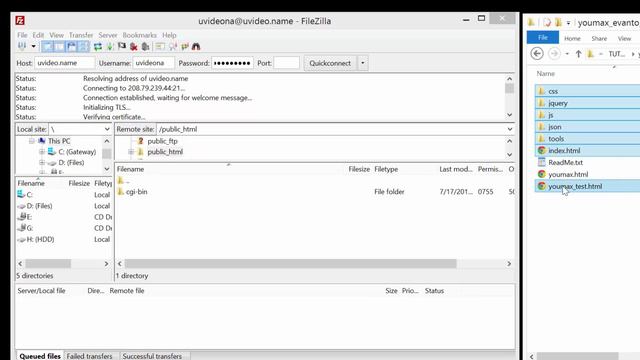
Task: Switch to the Successful transfers tab
Action: pos(152,356)
